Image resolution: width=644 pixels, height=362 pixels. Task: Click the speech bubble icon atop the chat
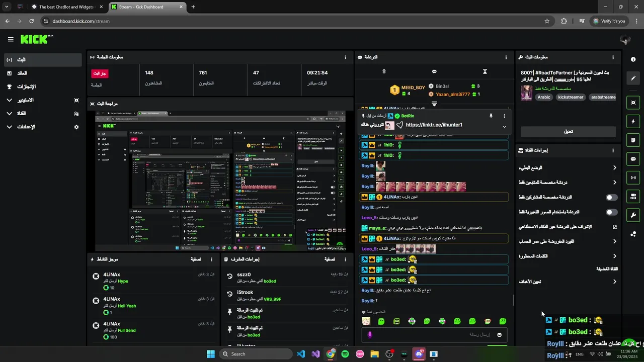[x=434, y=71]
